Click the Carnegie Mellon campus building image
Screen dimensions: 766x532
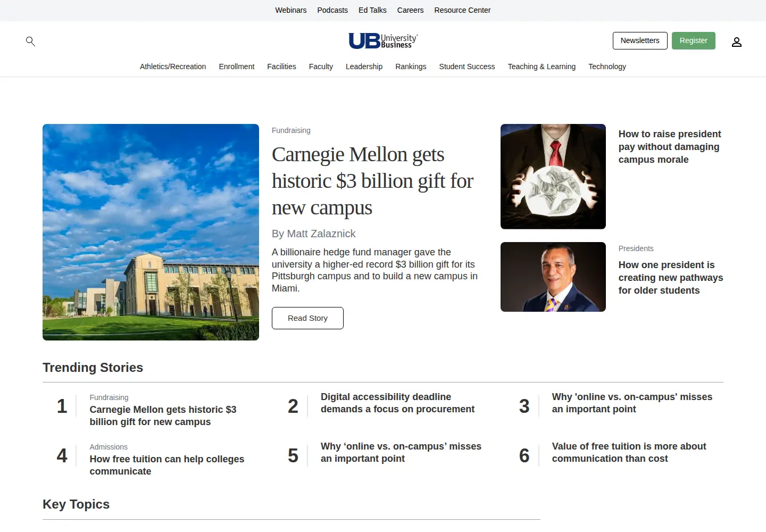[x=151, y=232]
